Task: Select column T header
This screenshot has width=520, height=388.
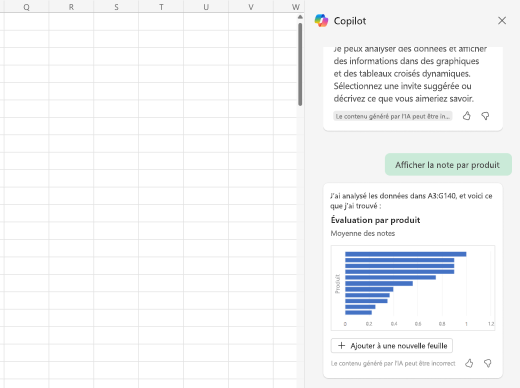Action: [161, 7]
